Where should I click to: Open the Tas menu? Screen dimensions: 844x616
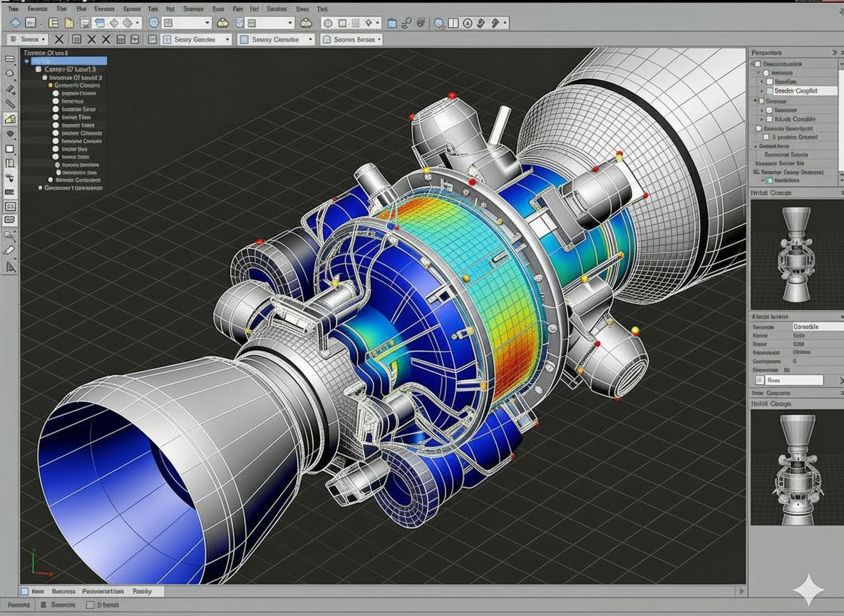coord(153,9)
